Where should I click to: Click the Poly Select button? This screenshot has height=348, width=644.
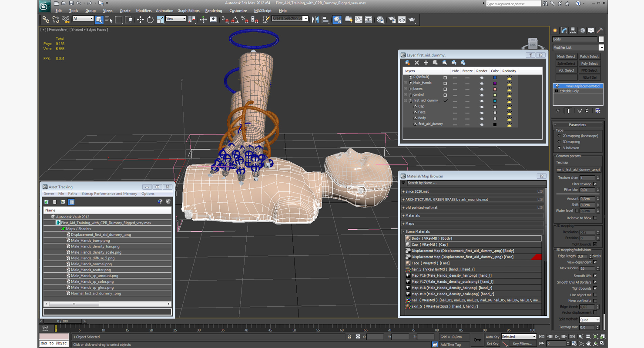tap(589, 64)
